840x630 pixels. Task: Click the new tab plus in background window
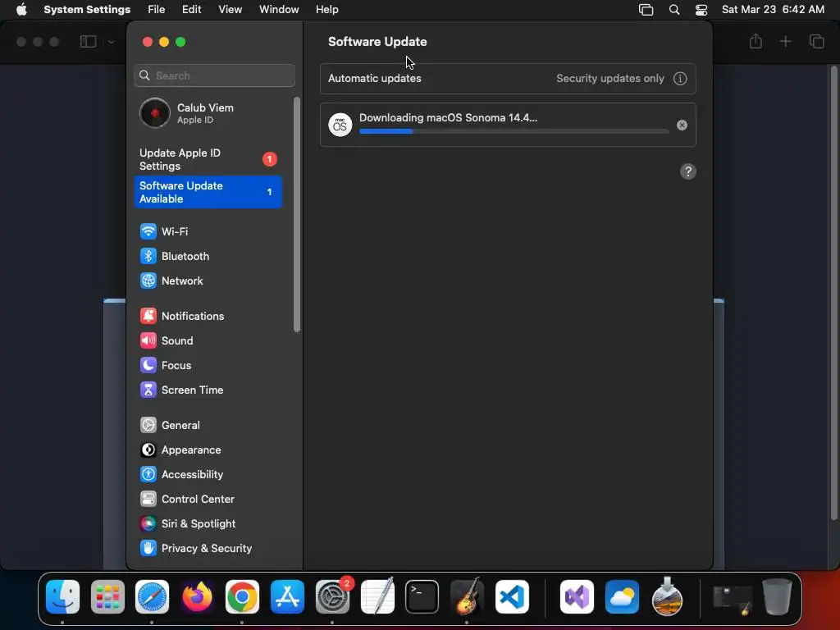pyautogui.click(x=785, y=41)
